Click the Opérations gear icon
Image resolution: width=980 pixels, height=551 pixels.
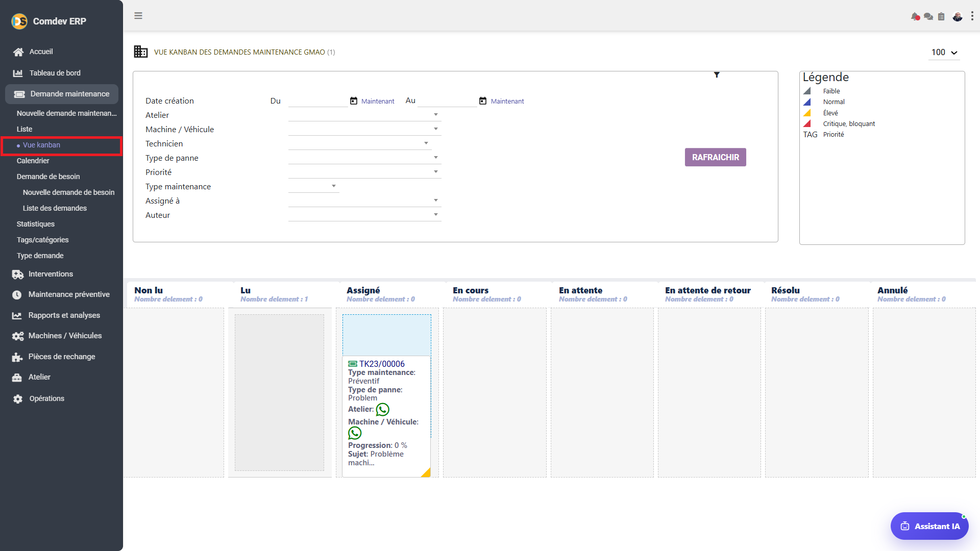[x=18, y=399]
